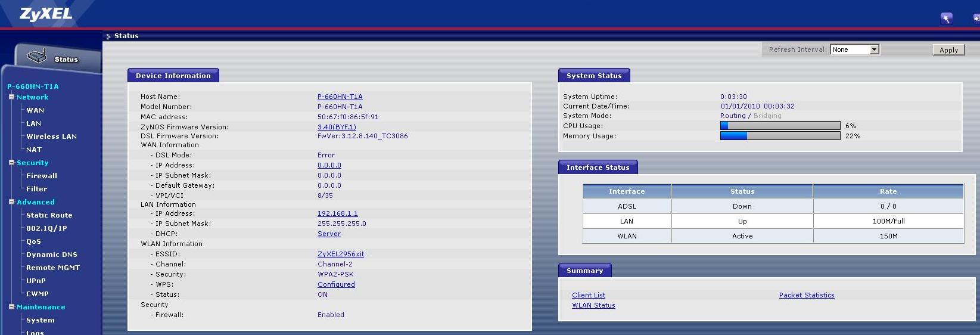Open the 802.1Q/1P menu item
Viewport: 980px width, 335px height.
click(46, 228)
